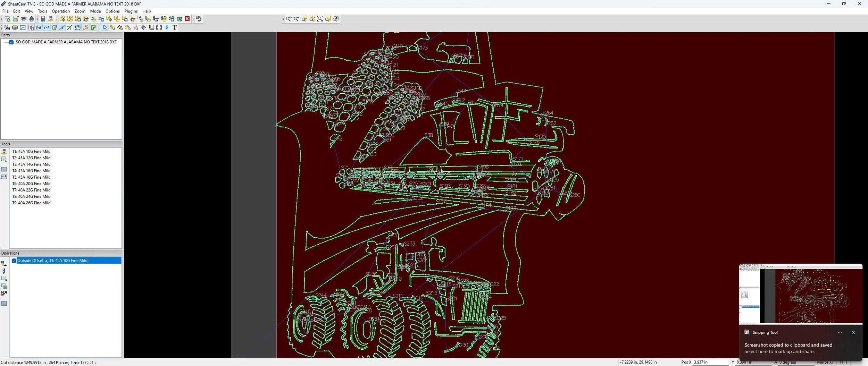This screenshot has height=366, width=868.
Task: Click the Print icon in the toolbar
Action: 24,19
